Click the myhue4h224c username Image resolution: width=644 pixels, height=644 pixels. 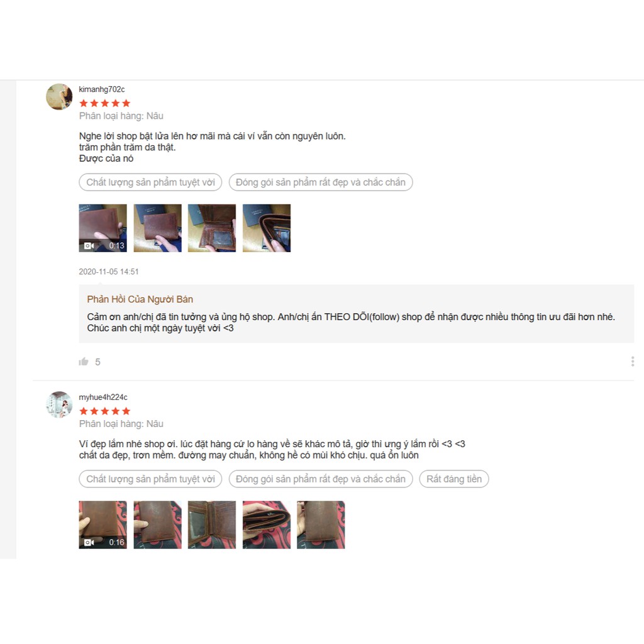pos(103,397)
